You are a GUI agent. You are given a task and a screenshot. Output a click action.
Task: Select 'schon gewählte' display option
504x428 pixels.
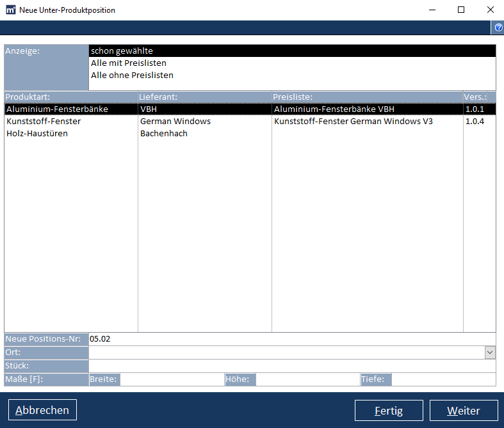[x=122, y=51]
